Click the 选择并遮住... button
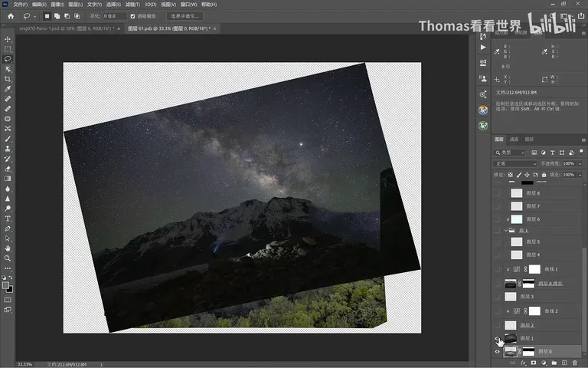 pyautogui.click(x=185, y=16)
